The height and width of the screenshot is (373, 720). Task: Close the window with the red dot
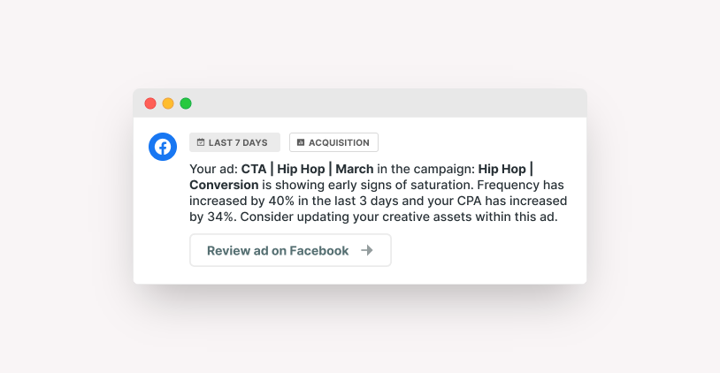pos(150,103)
